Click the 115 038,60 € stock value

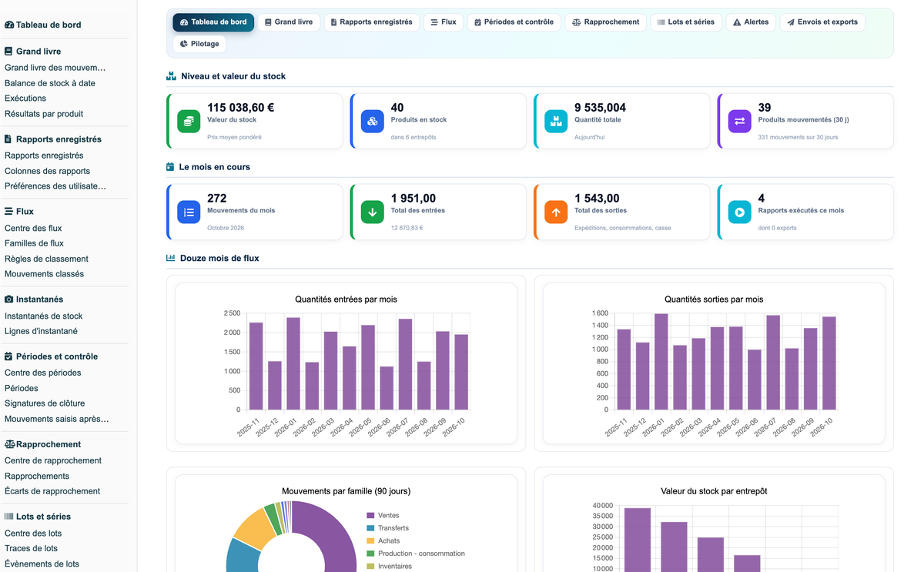point(241,108)
